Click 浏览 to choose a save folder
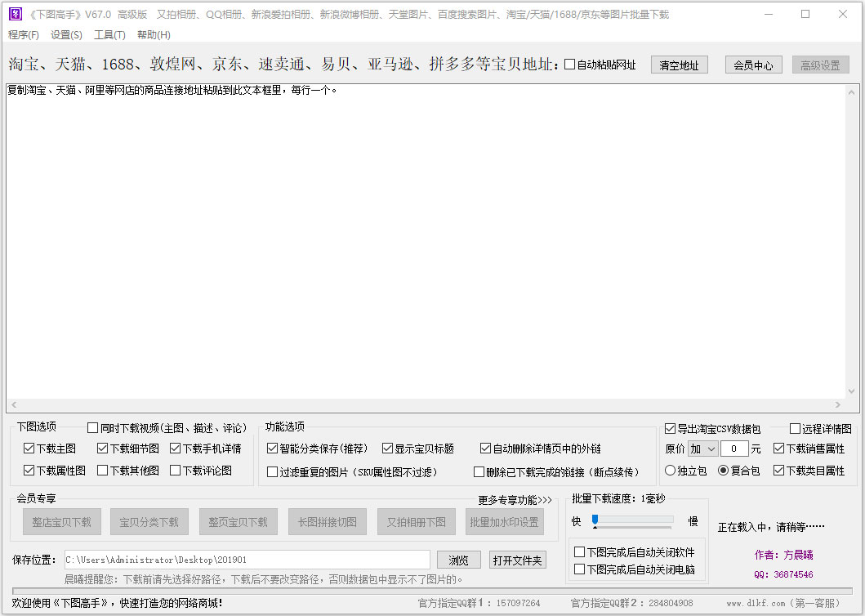 pos(458,559)
